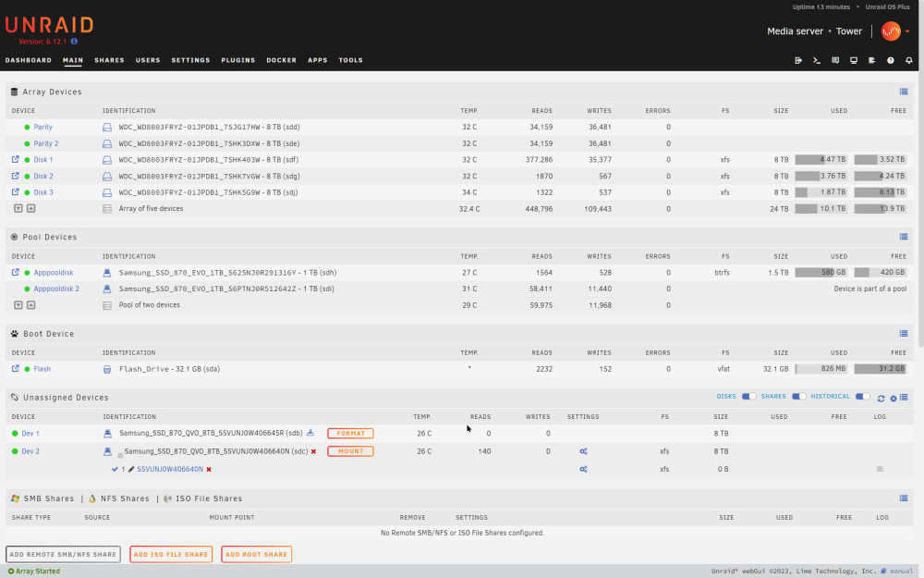Click the drive icon for Parity identification
The image size is (924, 578).
pos(106,127)
